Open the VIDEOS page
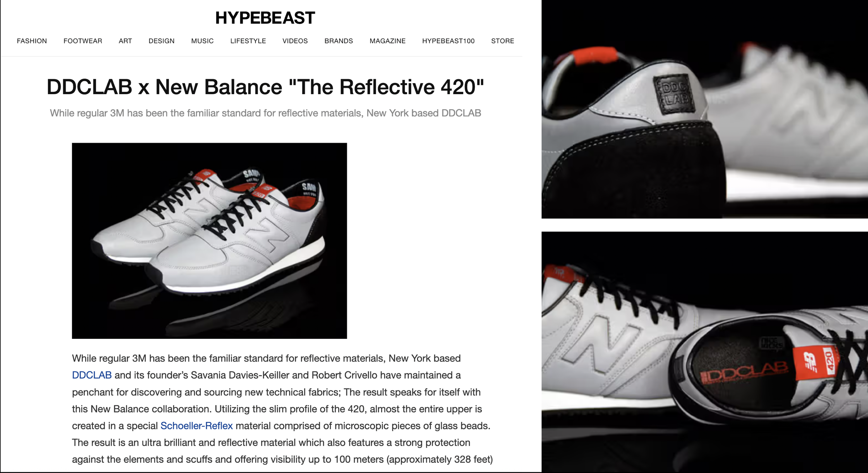The width and height of the screenshot is (868, 473). click(x=295, y=41)
